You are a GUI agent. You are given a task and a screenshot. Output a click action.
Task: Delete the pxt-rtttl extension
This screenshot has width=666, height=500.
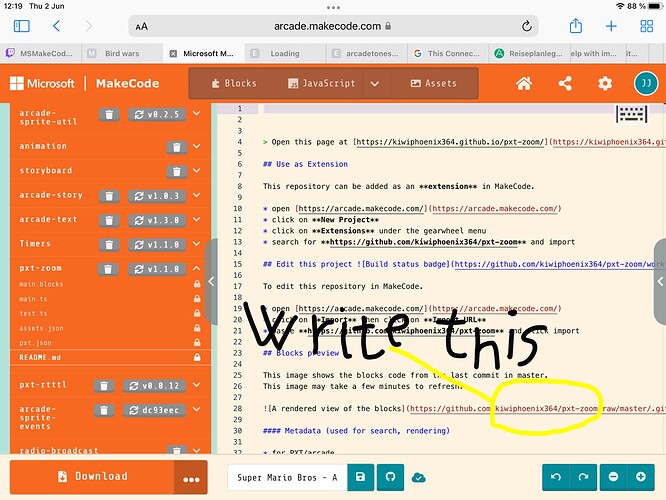pyautogui.click(x=104, y=386)
